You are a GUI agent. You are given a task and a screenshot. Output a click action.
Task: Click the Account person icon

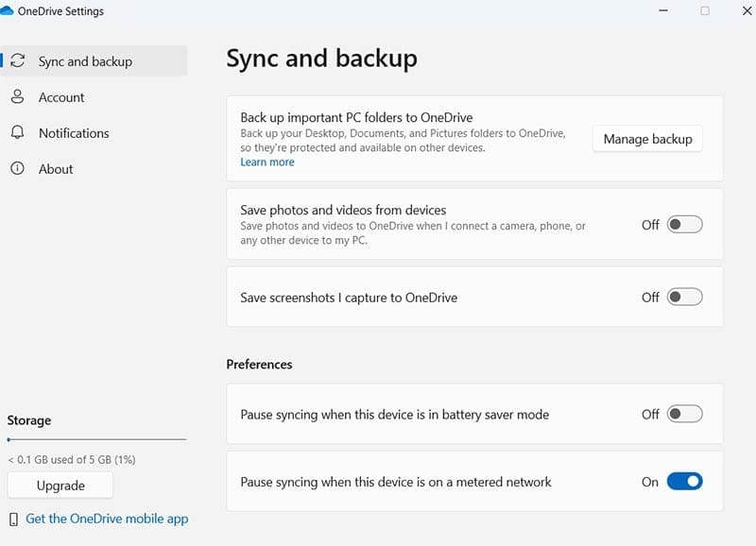pyautogui.click(x=17, y=97)
